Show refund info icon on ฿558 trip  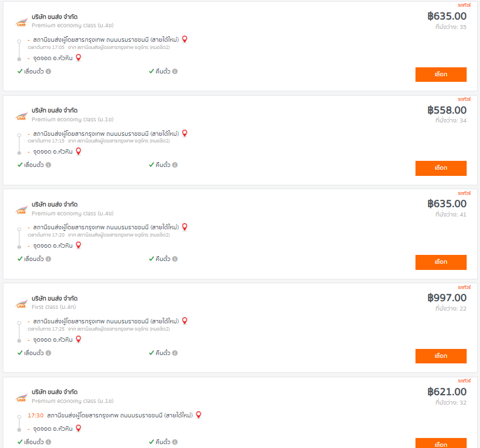(175, 165)
